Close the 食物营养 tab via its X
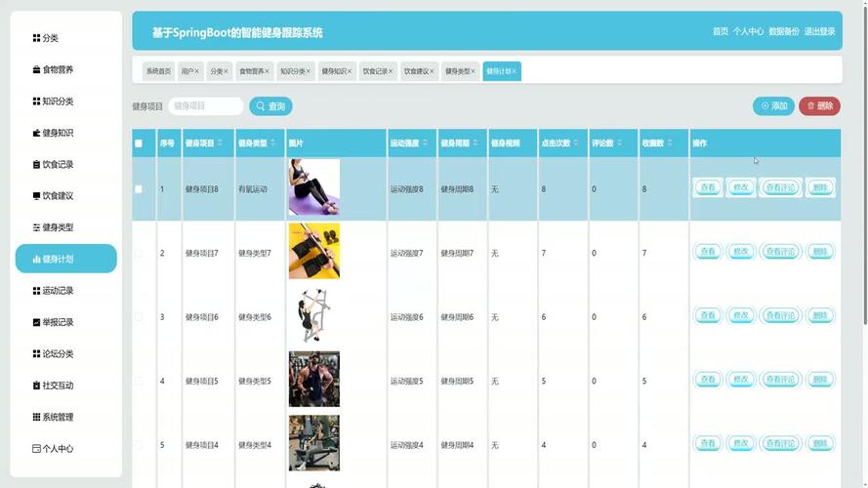The width and height of the screenshot is (868, 488). click(x=267, y=71)
